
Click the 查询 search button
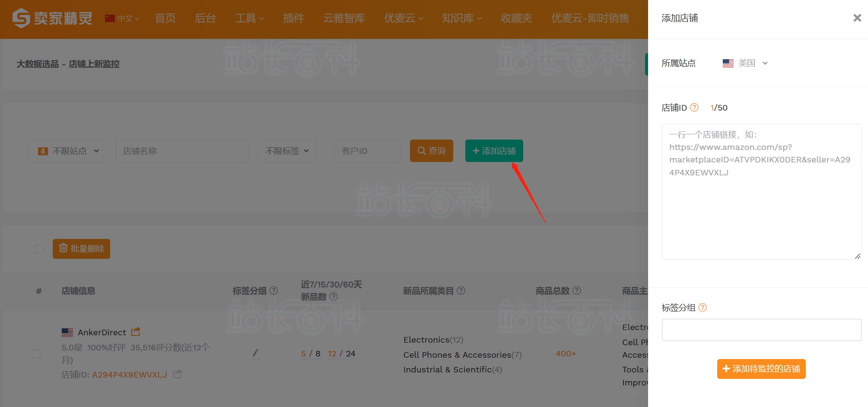pos(432,151)
